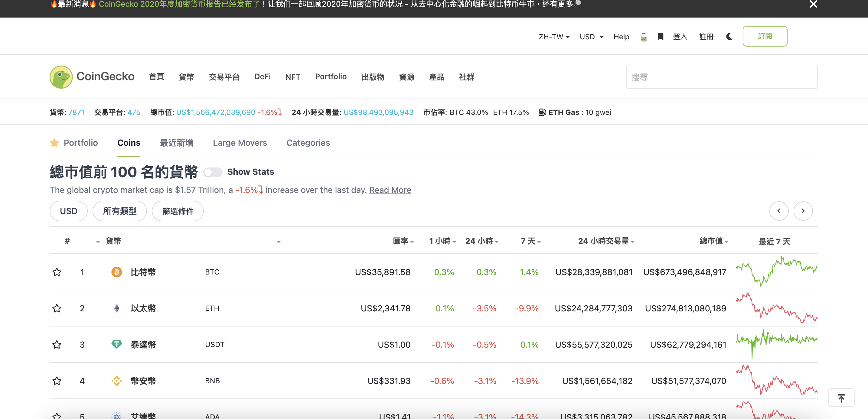Favorite Ethereum (以太幣) with star icon

(57, 308)
